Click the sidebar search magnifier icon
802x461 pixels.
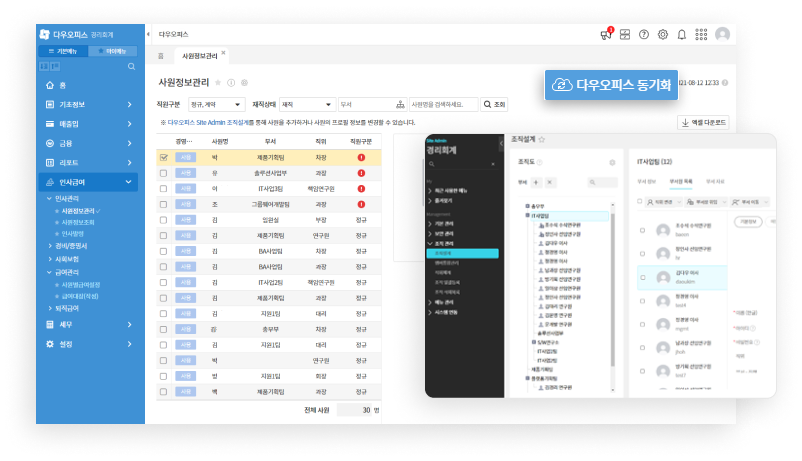click(x=131, y=67)
